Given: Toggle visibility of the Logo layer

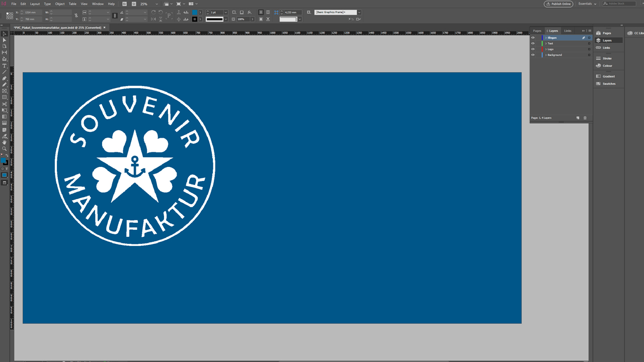Looking at the screenshot, I should click(533, 49).
